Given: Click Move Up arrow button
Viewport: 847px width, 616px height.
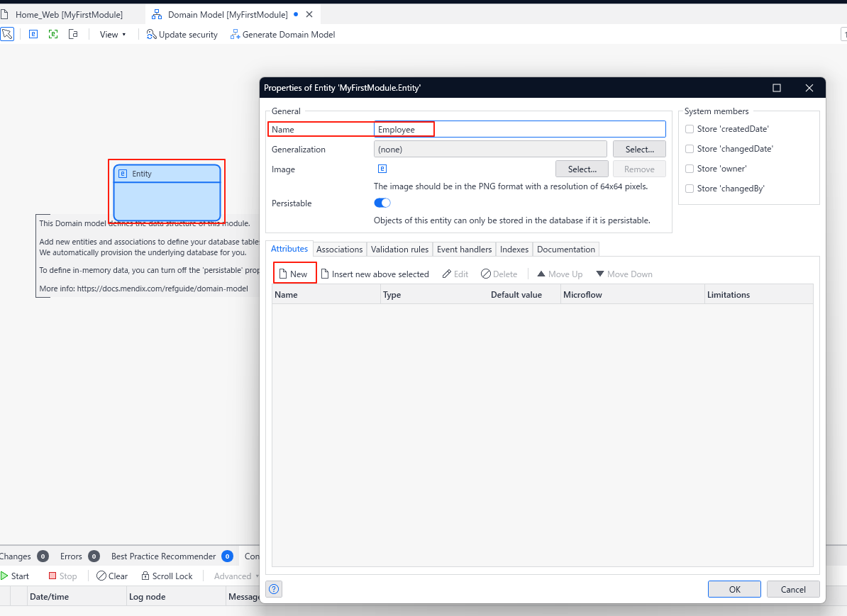Looking at the screenshot, I should [560, 274].
